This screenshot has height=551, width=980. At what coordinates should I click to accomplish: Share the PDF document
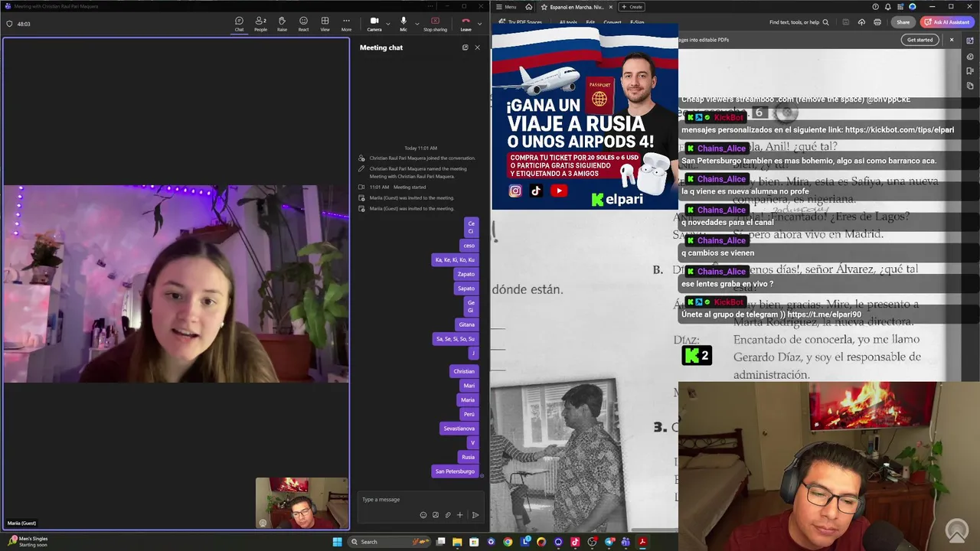coord(903,22)
